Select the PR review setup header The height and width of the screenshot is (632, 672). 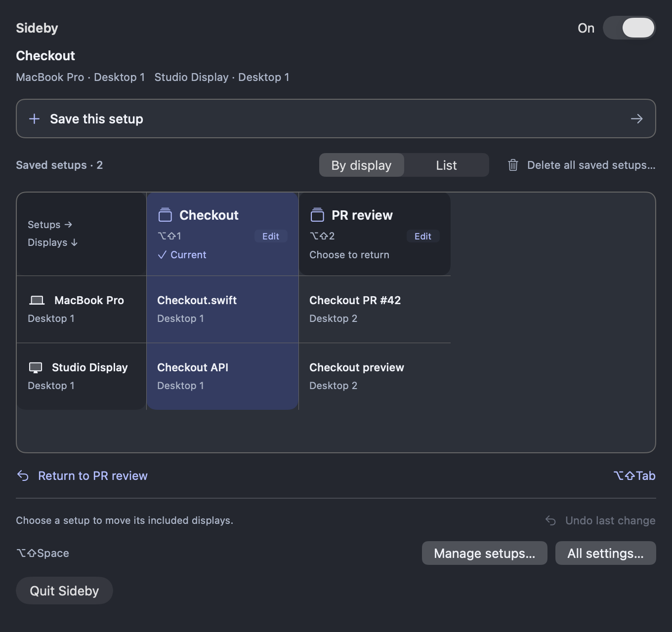coord(375,234)
